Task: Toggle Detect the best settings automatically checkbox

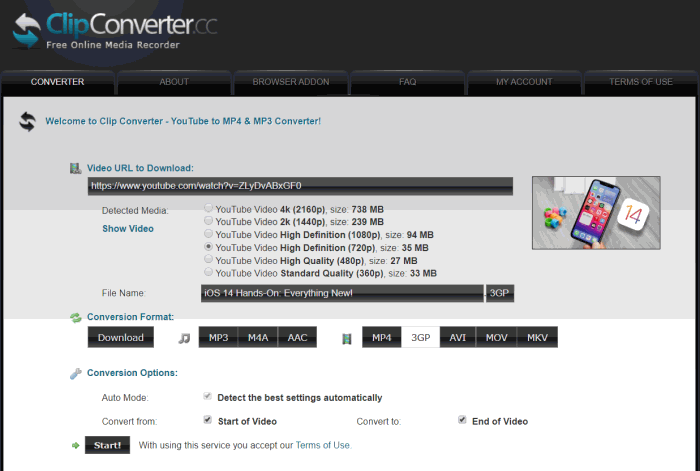Action: 207,396
